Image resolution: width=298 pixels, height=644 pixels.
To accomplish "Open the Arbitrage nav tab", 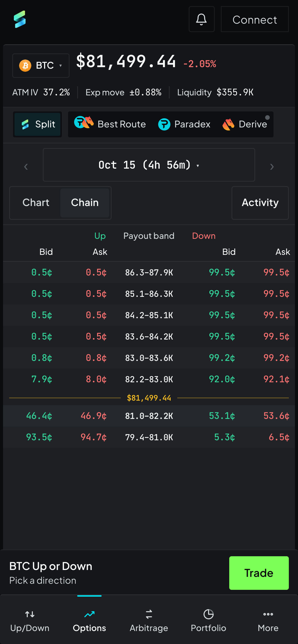I will 149,621.
